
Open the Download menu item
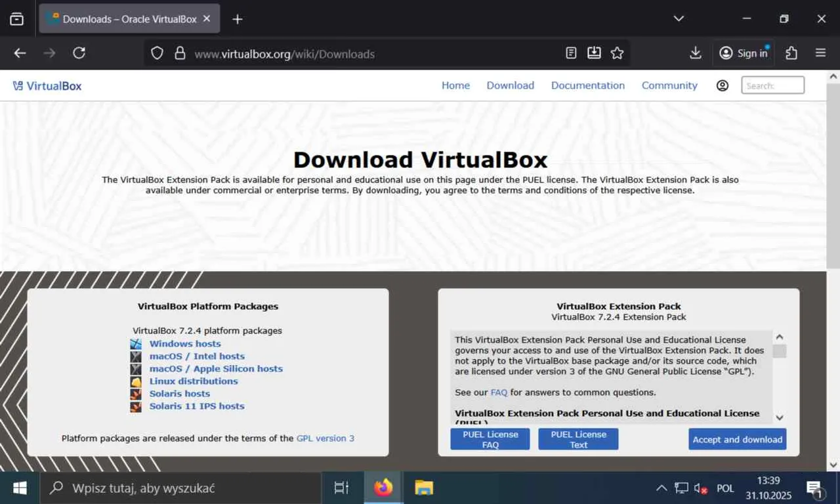511,85
